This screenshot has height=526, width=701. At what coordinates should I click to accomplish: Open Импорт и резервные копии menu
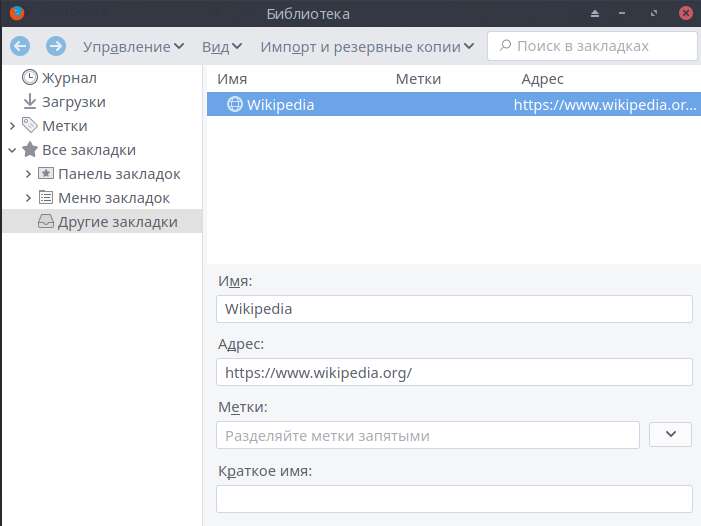coord(367,47)
